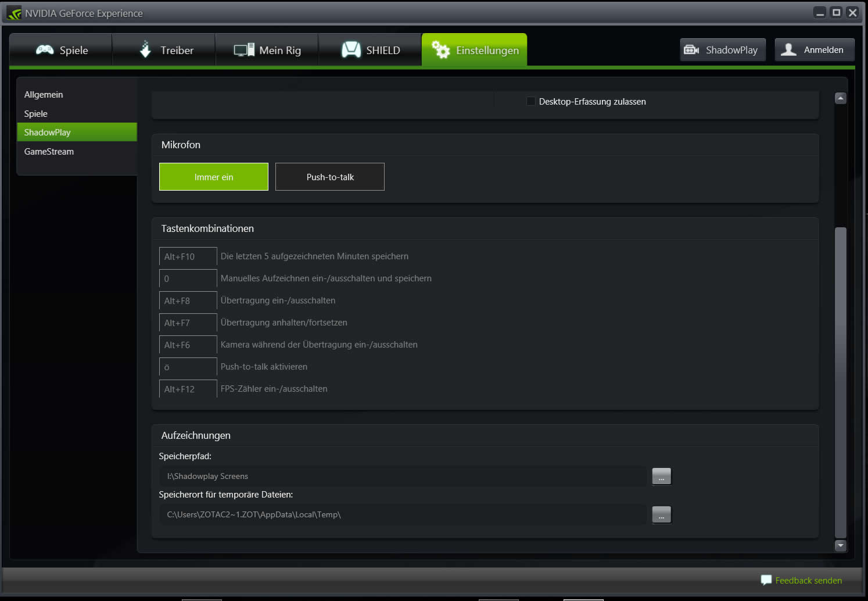868x601 pixels.
Task: Click the scrollbar up arrow
Action: pos(840,98)
